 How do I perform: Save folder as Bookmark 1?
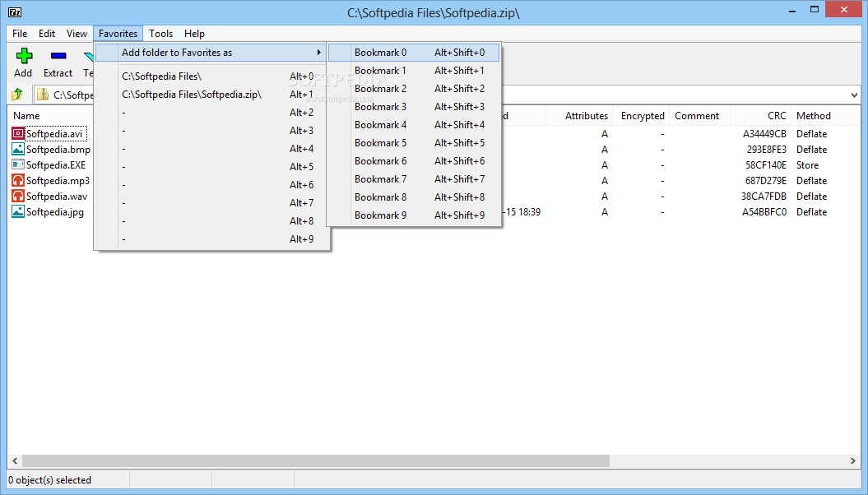pos(414,71)
